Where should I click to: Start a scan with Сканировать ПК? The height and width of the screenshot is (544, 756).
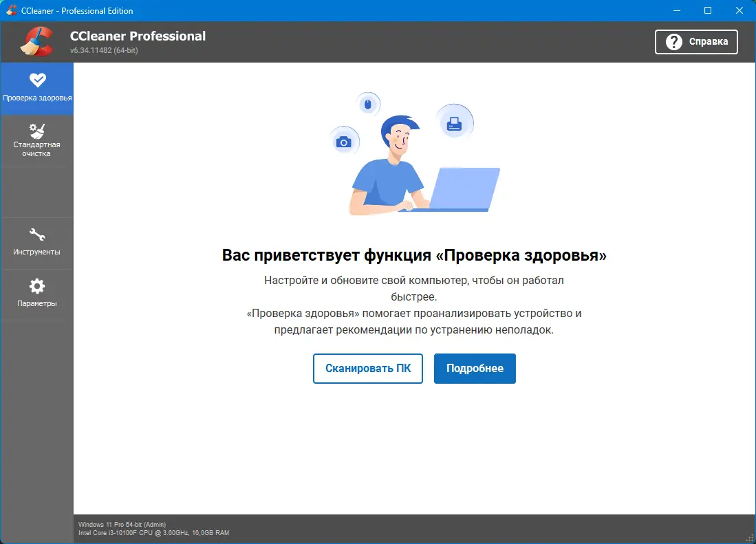click(367, 369)
